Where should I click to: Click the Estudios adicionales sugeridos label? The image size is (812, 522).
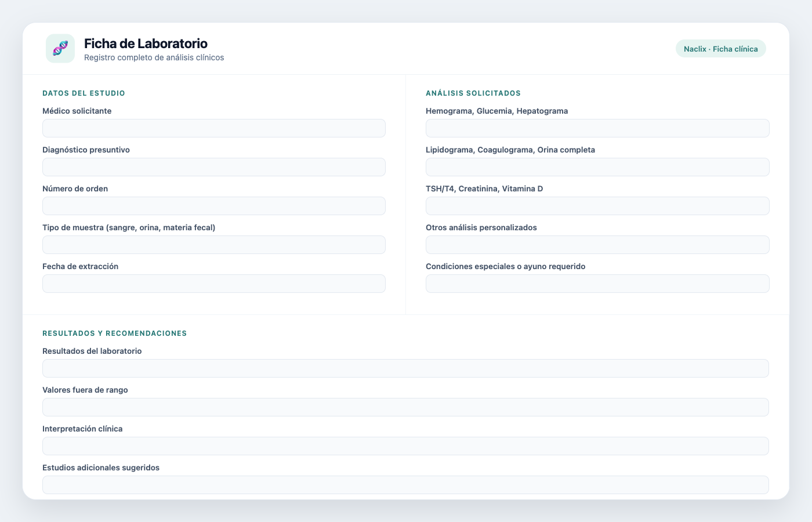101,467
